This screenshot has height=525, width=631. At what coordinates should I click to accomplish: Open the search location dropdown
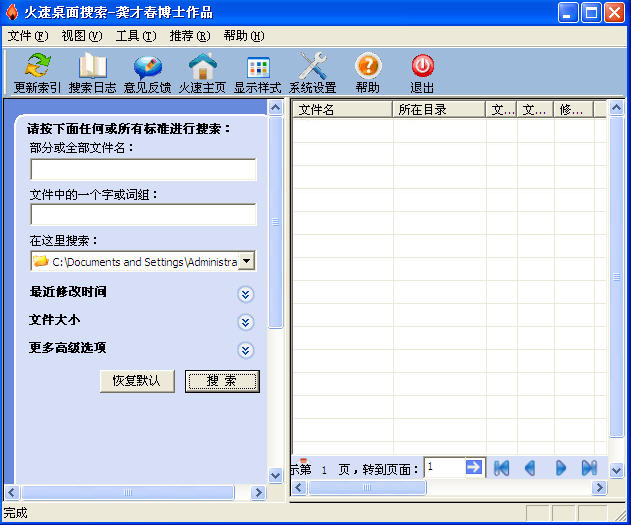point(247,262)
